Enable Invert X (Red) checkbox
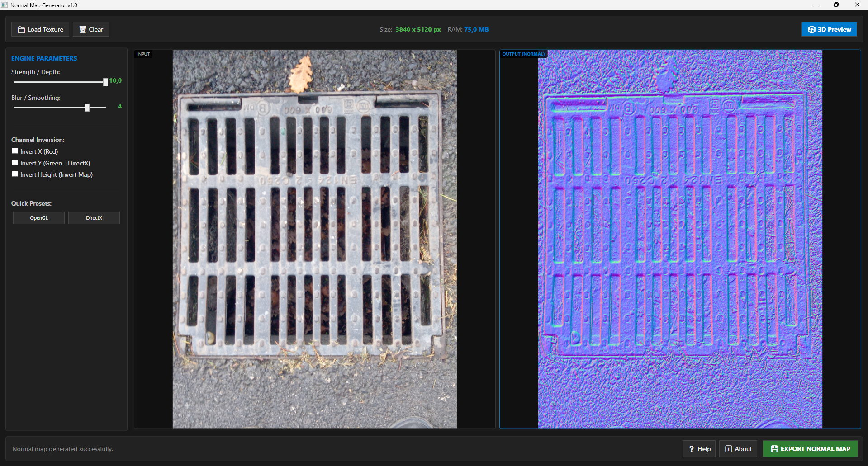868x466 pixels. pyautogui.click(x=15, y=151)
